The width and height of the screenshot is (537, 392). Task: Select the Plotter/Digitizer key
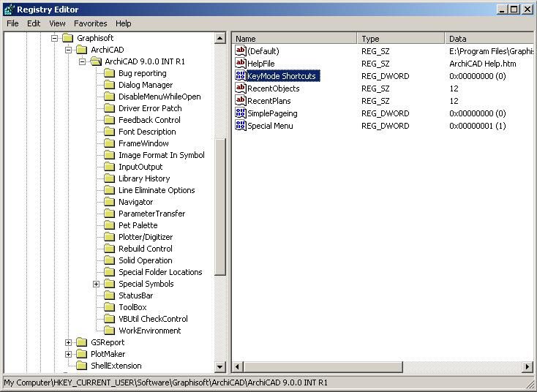(x=146, y=237)
